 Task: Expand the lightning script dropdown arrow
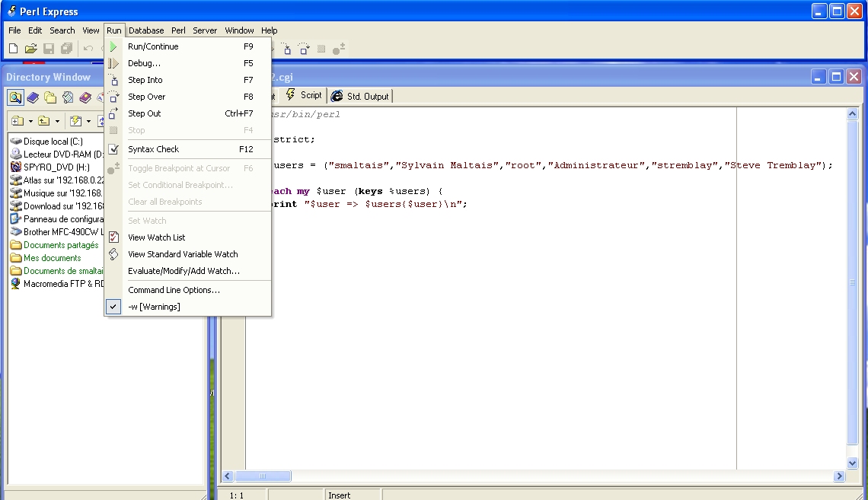(x=88, y=122)
